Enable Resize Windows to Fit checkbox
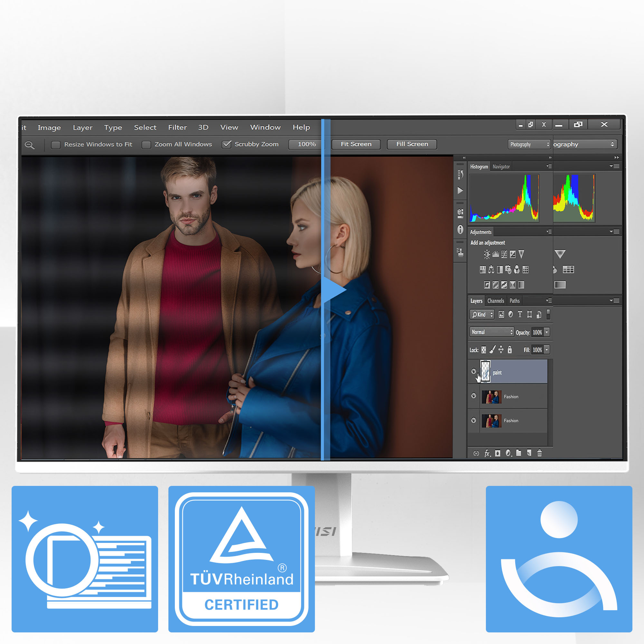 pos(56,145)
